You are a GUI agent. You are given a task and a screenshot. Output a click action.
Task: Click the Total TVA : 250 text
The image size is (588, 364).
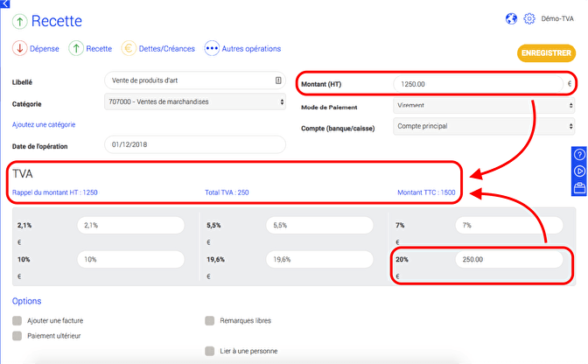coord(227,192)
